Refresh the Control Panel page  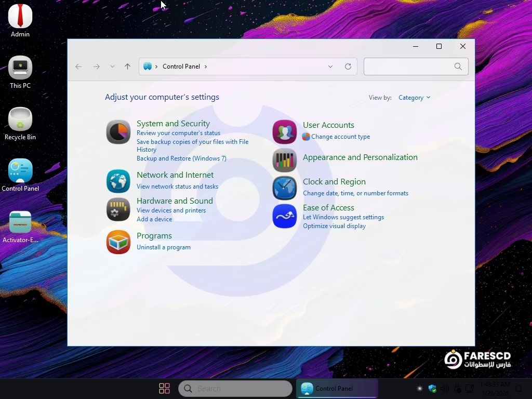click(348, 66)
